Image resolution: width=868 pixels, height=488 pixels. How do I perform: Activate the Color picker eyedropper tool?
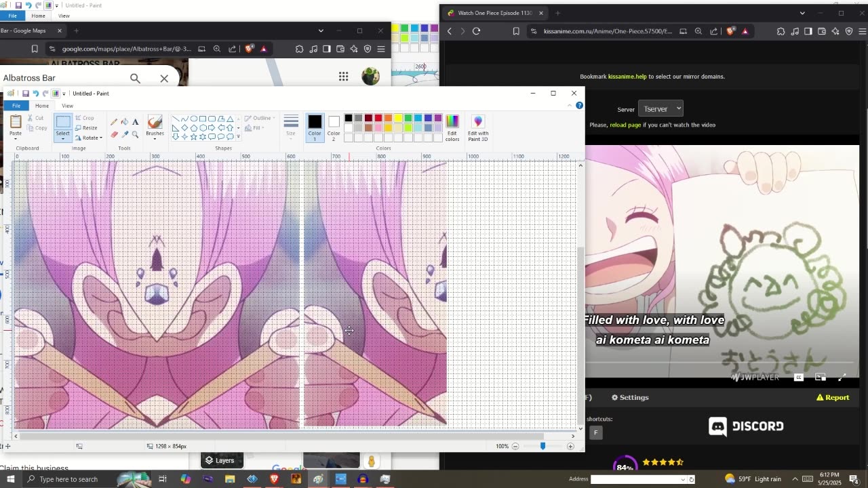click(125, 134)
